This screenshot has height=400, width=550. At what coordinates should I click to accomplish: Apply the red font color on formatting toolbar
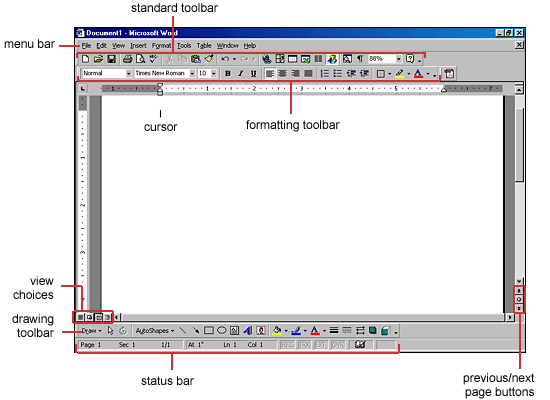(x=418, y=74)
